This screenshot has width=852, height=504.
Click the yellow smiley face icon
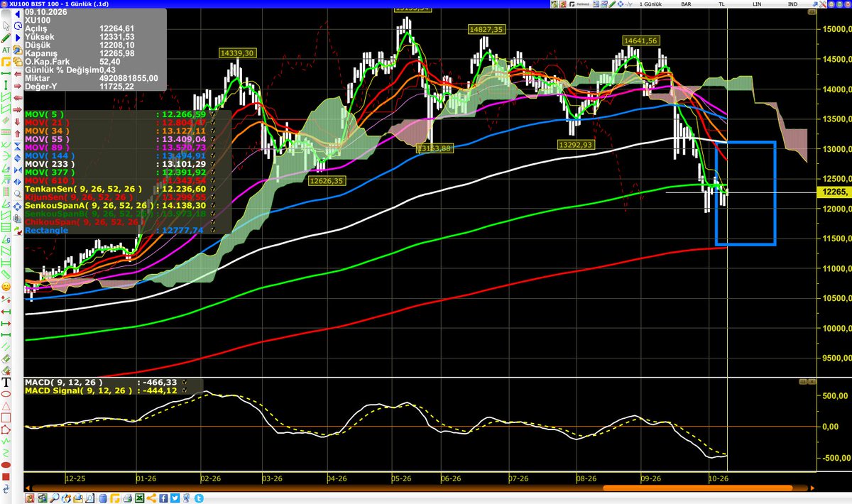point(6,286)
